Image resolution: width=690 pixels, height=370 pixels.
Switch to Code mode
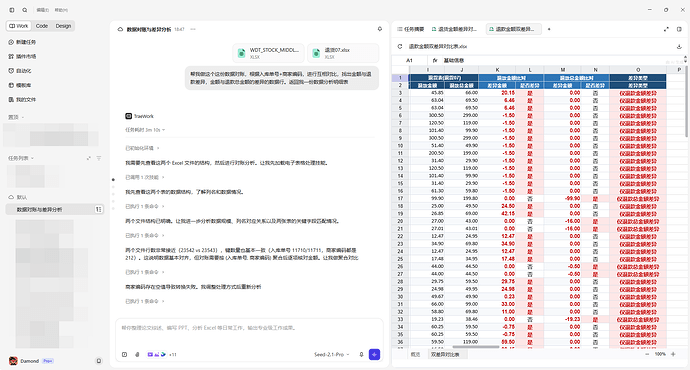42,26
